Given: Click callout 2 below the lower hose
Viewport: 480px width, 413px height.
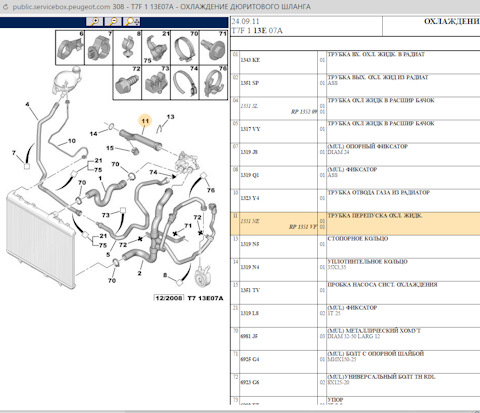Looking at the screenshot, I should tap(139, 273).
